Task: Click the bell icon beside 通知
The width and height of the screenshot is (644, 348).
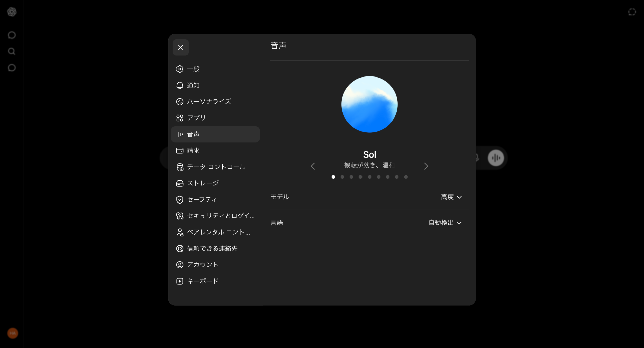Action: pos(180,85)
